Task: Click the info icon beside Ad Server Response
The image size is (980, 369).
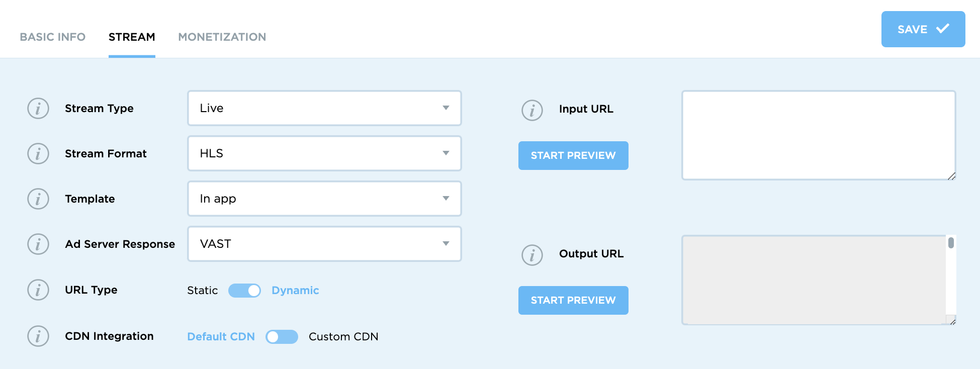Action: (38, 244)
